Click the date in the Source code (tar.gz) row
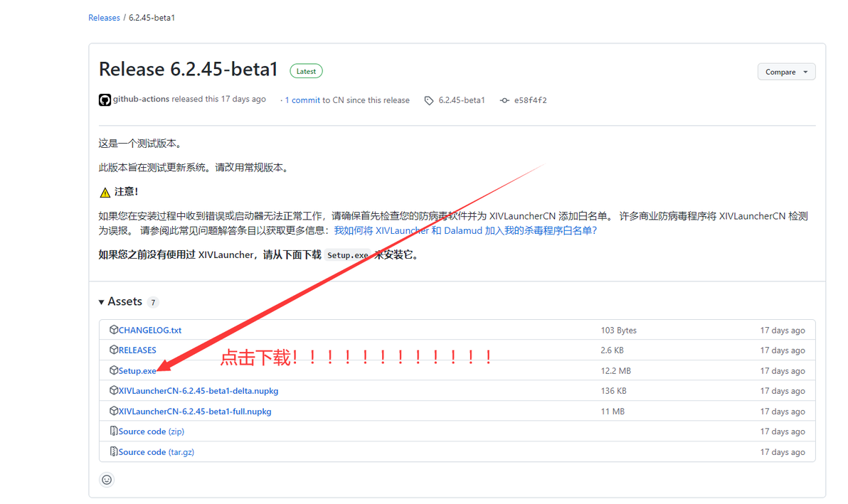Image resolution: width=848 pixels, height=504 pixels. click(783, 451)
